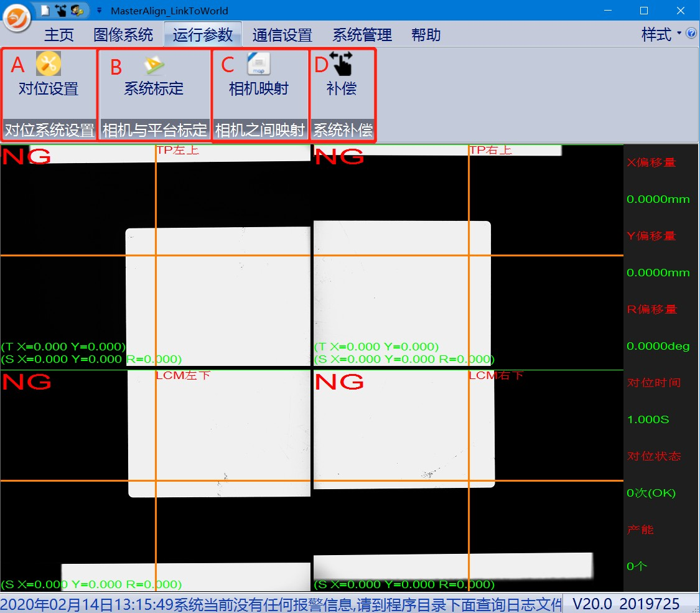Click the LCM右下 camera view

click(x=468, y=480)
